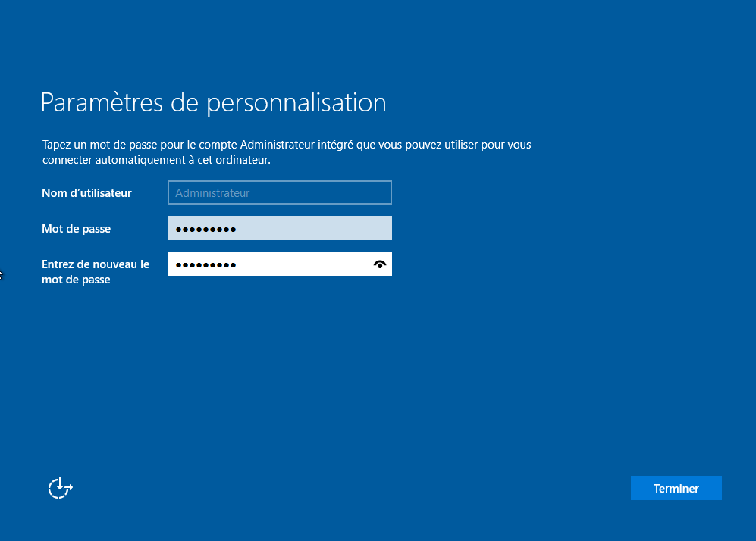The image size is (756, 541).
Task: Click the 'Nom d'utilisateur' label
Action: (86, 193)
